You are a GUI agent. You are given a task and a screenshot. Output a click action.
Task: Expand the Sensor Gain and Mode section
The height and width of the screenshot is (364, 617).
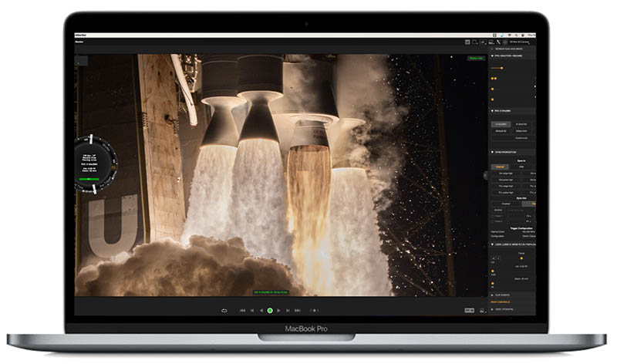click(x=492, y=49)
